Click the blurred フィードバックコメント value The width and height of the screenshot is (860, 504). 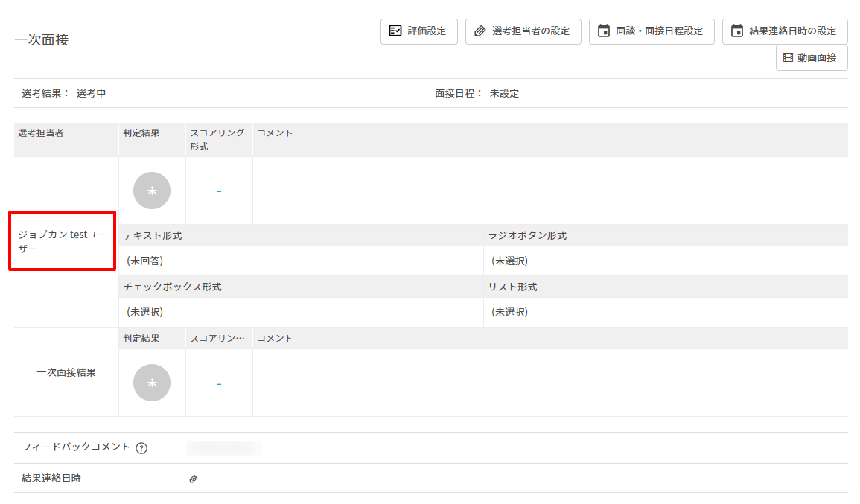click(224, 447)
